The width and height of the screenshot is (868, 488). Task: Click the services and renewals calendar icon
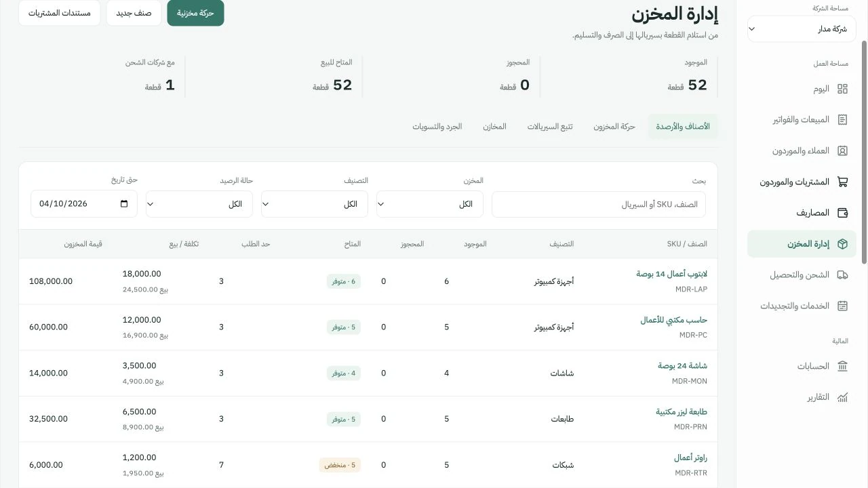pyautogui.click(x=842, y=306)
